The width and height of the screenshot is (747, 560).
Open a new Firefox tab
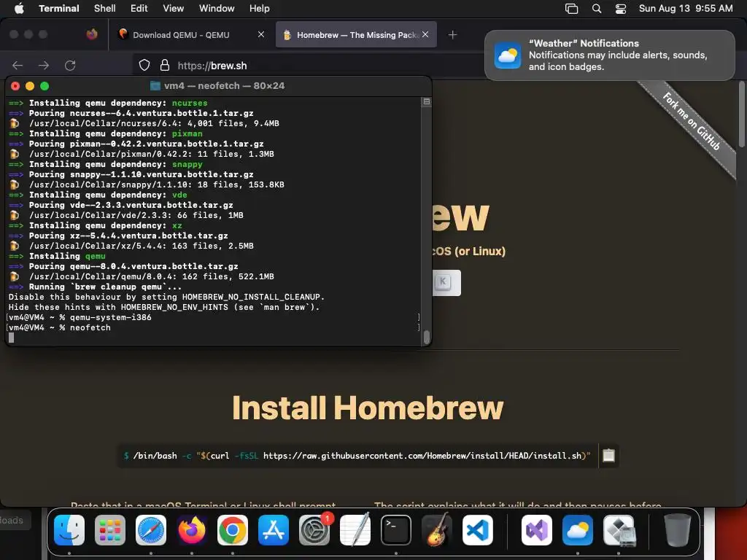452,34
